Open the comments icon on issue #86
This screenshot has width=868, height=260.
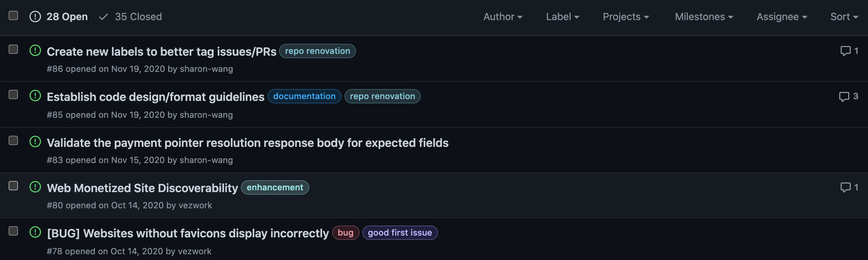click(845, 51)
